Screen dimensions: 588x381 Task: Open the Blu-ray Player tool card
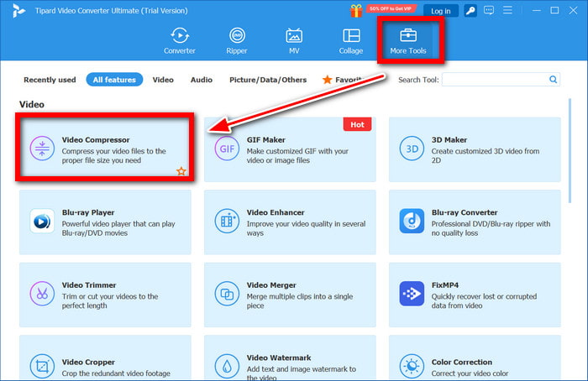(x=105, y=222)
